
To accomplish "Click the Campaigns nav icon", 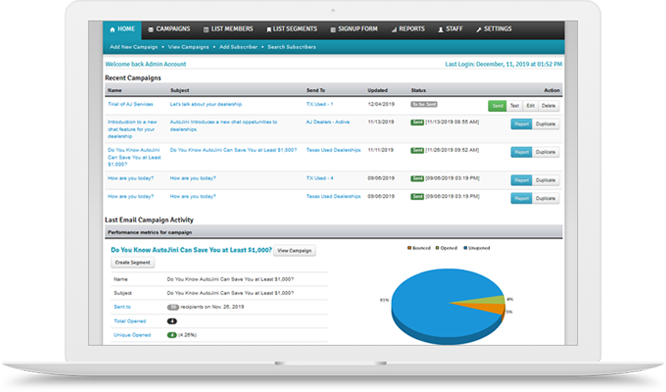I will pos(151,29).
